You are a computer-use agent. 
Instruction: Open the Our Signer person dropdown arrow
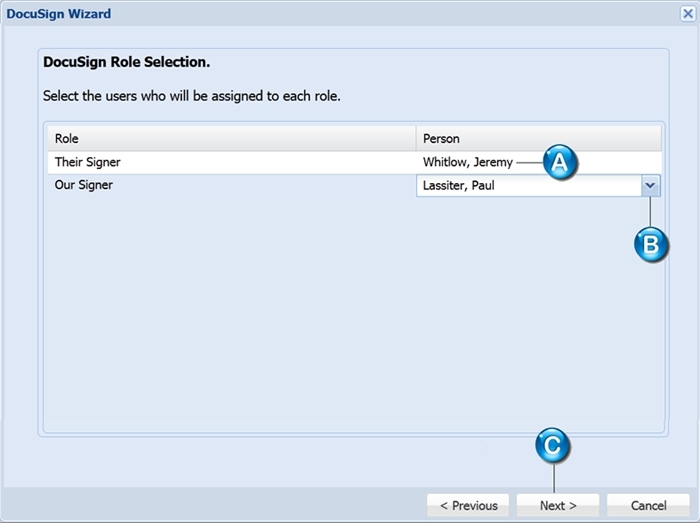pos(650,186)
